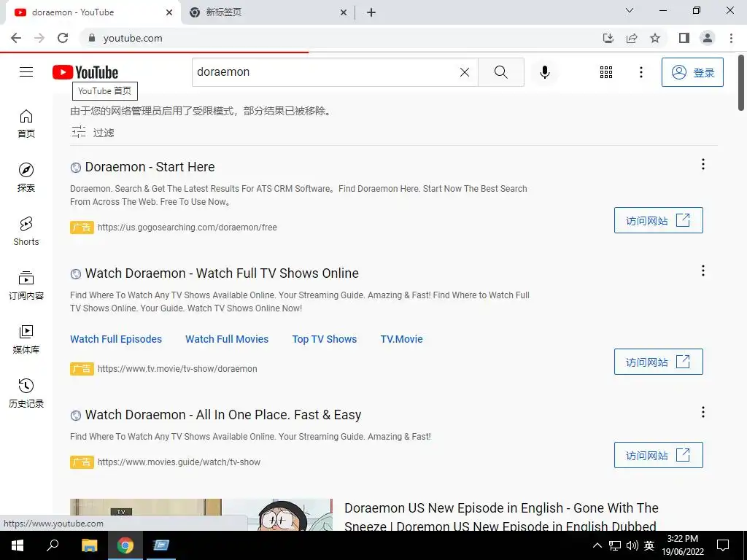Open 历史记录 history in sidebar
Screen dimensions: 747x560
pos(26,394)
